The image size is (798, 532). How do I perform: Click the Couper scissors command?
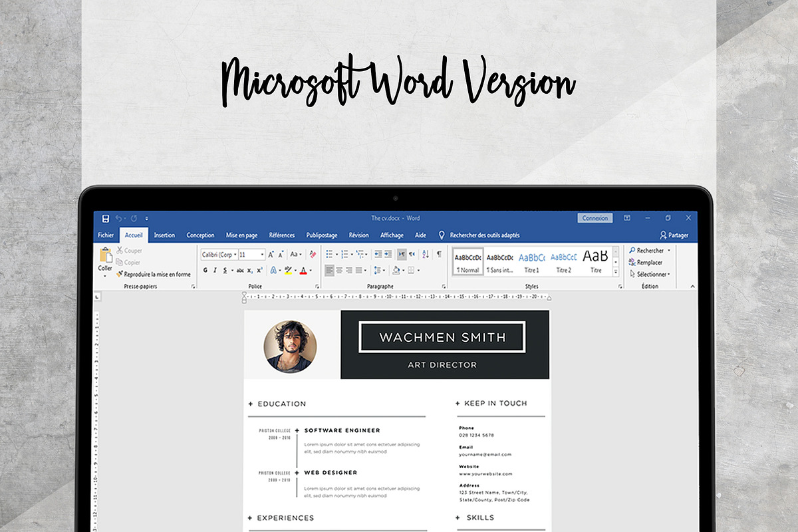point(129,251)
